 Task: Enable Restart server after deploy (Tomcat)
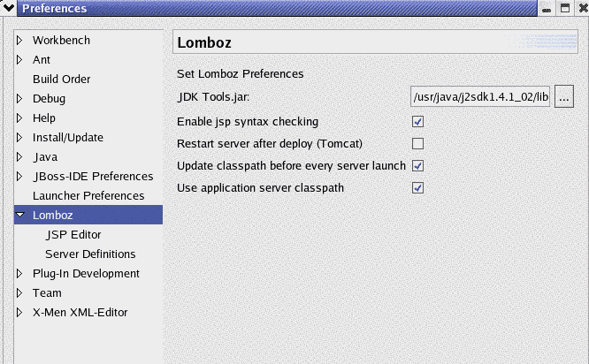pos(418,144)
